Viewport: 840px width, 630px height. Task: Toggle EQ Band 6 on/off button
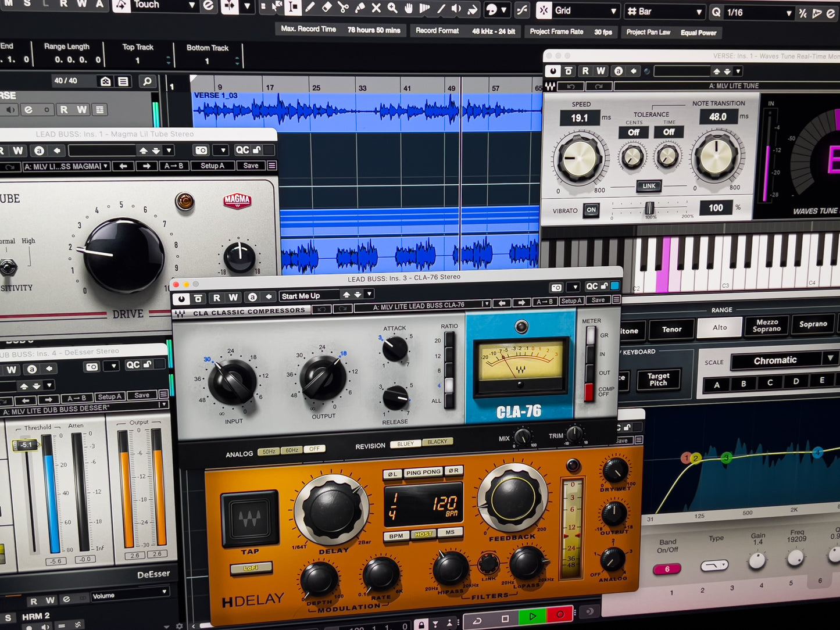(x=667, y=569)
